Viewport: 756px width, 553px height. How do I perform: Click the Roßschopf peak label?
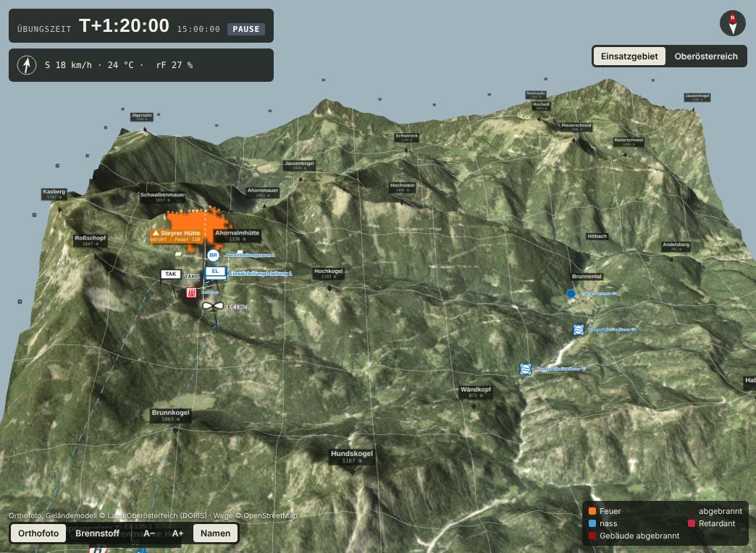click(91, 240)
